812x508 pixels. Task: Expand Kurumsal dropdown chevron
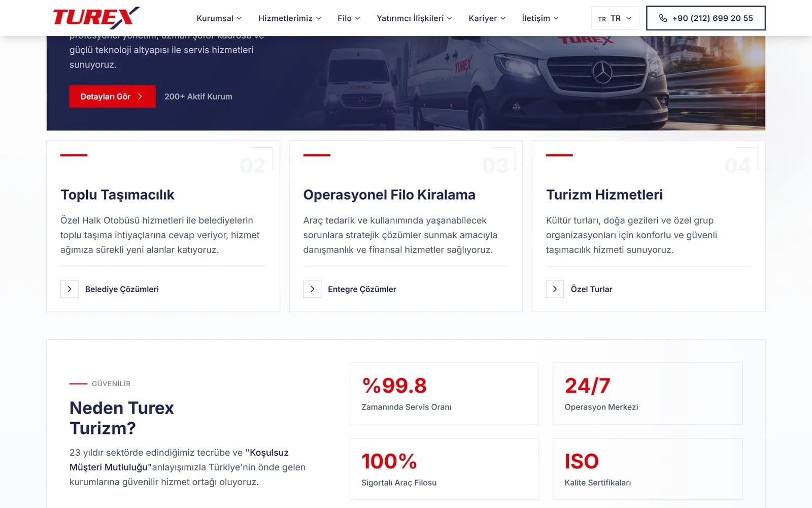(x=239, y=18)
